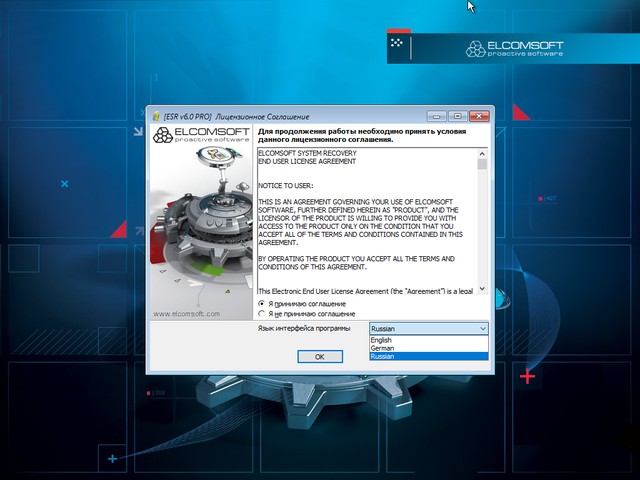Click the ESR title bar application icon
This screenshot has width=640, height=480.
click(158, 116)
